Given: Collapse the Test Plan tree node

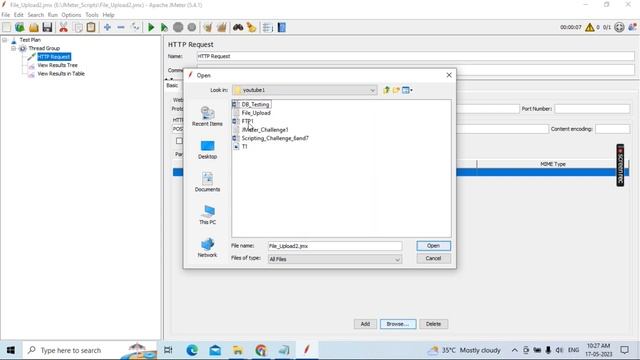Looking at the screenshot, I should coord(4,40).
